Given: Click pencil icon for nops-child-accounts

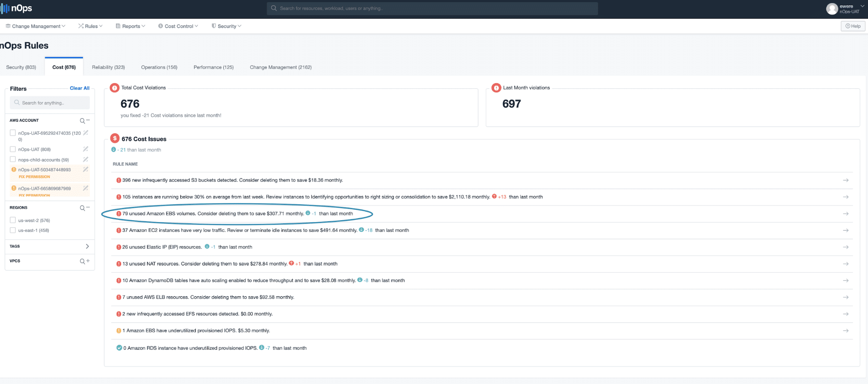Looking at the screenshot, I should 86,159.
